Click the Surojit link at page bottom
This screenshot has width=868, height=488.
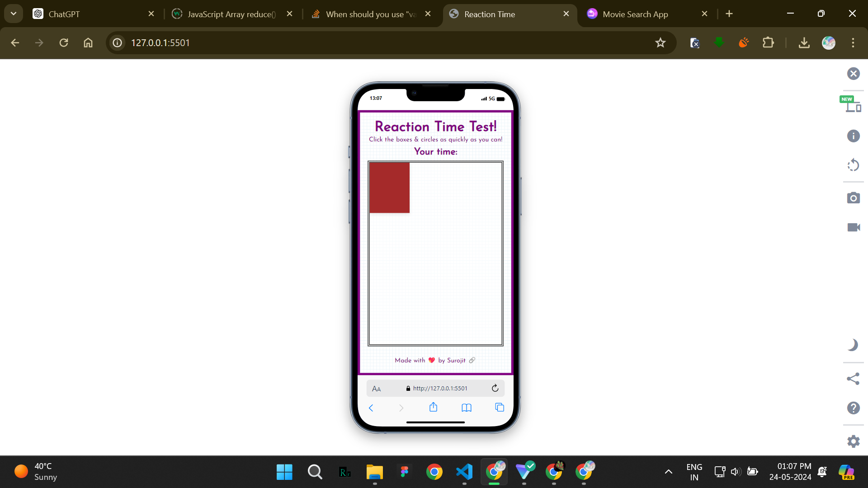click(x=456, y=360)
